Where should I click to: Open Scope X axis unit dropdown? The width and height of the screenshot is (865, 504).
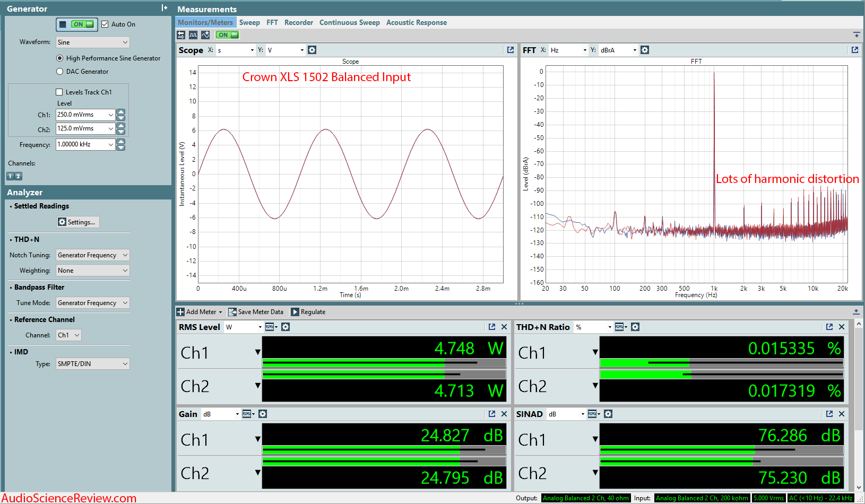tap(236, 50)
